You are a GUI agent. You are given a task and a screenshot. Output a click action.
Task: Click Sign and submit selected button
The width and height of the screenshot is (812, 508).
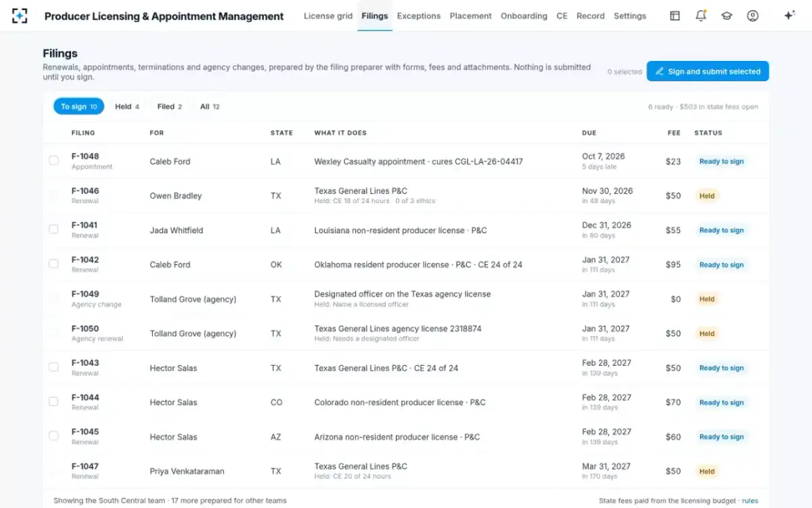pos(708,71)
